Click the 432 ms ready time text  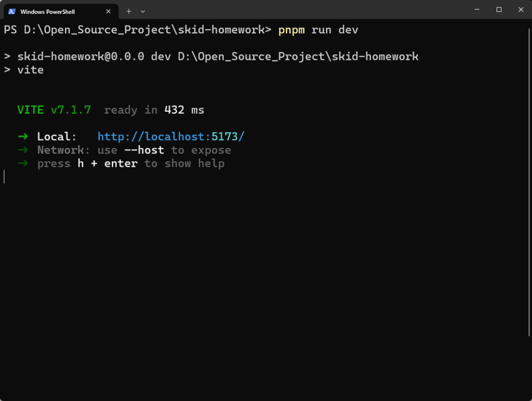184,110
